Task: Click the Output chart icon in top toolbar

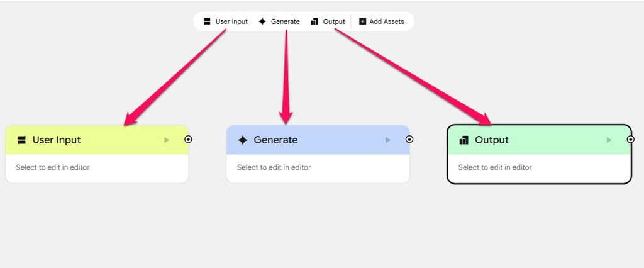Action: (x=314, y=21)
